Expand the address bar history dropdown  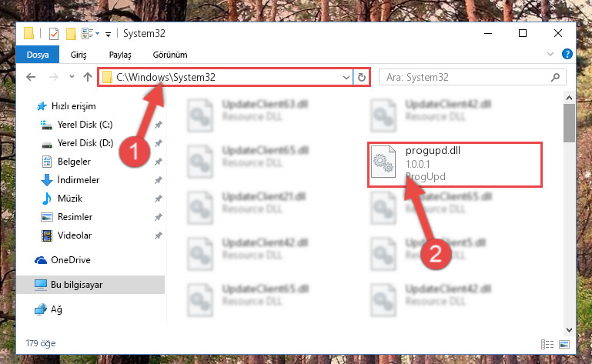click(346, 78)
